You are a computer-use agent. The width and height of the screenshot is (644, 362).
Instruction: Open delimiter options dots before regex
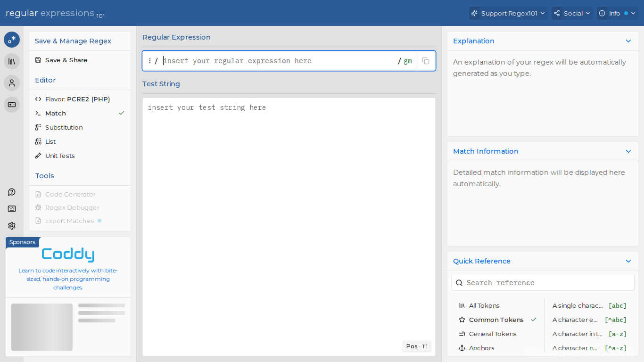point(150,61)
